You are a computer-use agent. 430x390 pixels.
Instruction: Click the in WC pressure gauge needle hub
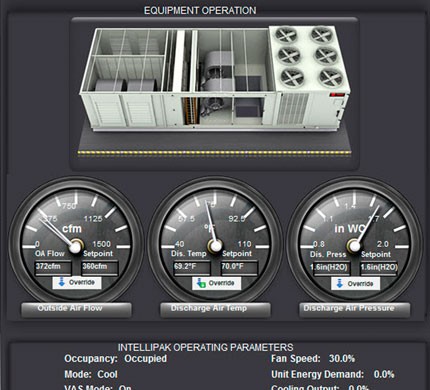[x=354, y=246]
